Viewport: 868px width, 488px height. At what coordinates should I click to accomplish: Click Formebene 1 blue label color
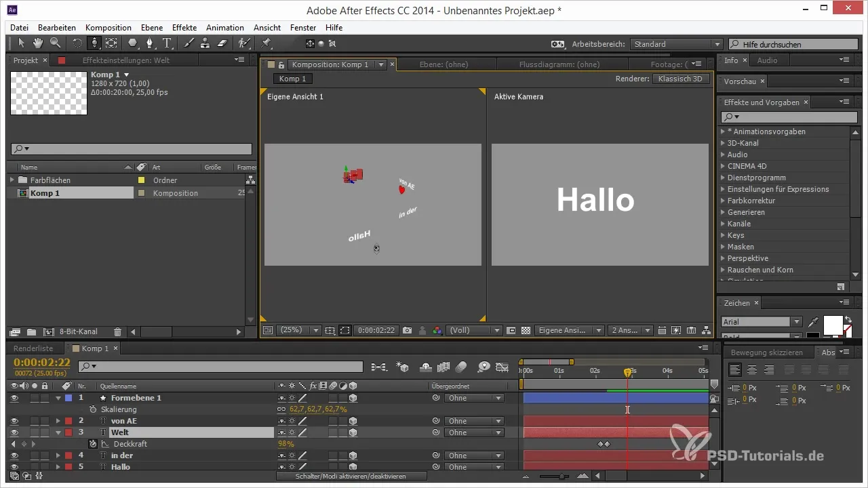click(x=68, y=398)
